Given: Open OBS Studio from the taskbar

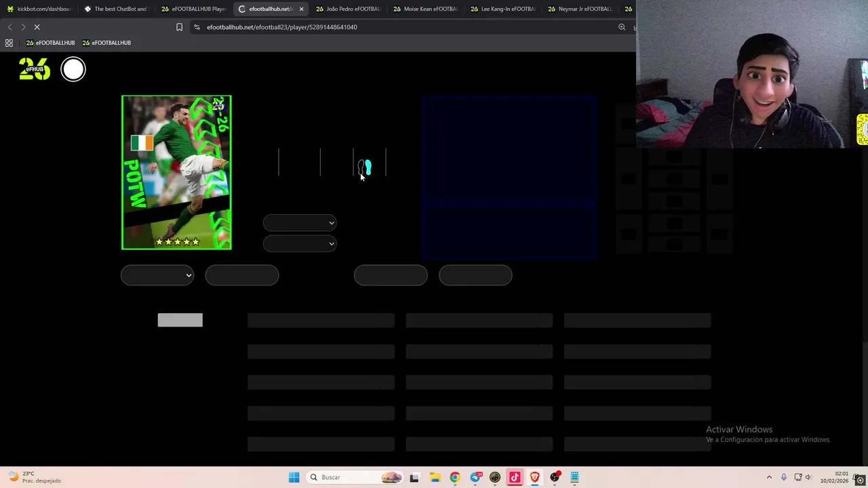Looking at the screenshot, I should [555, 477].
